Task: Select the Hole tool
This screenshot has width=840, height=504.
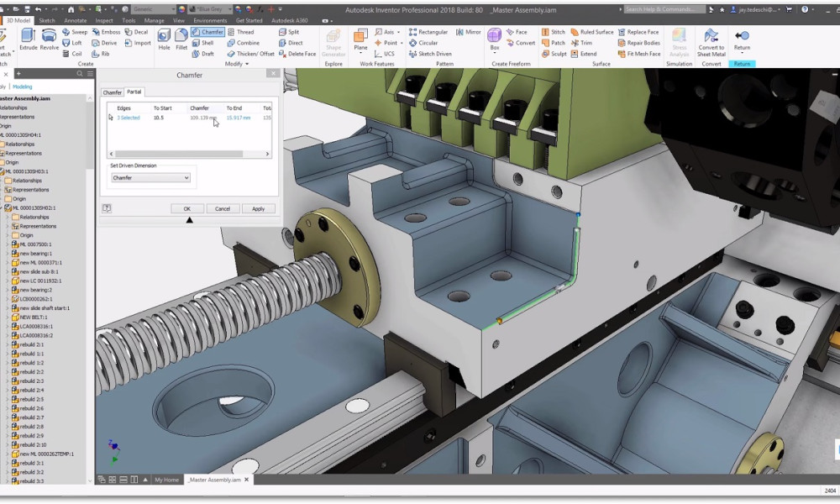Action: [x=164, y=39]
